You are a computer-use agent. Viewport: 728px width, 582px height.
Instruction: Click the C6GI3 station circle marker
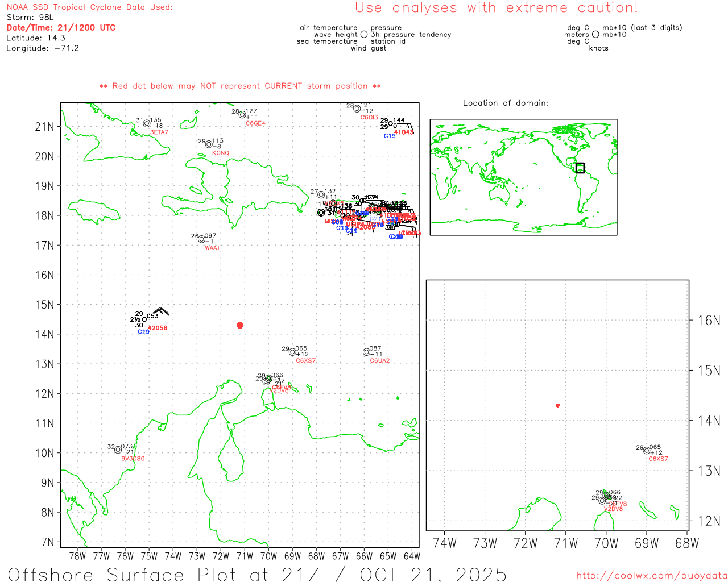[x=357, y=108]
